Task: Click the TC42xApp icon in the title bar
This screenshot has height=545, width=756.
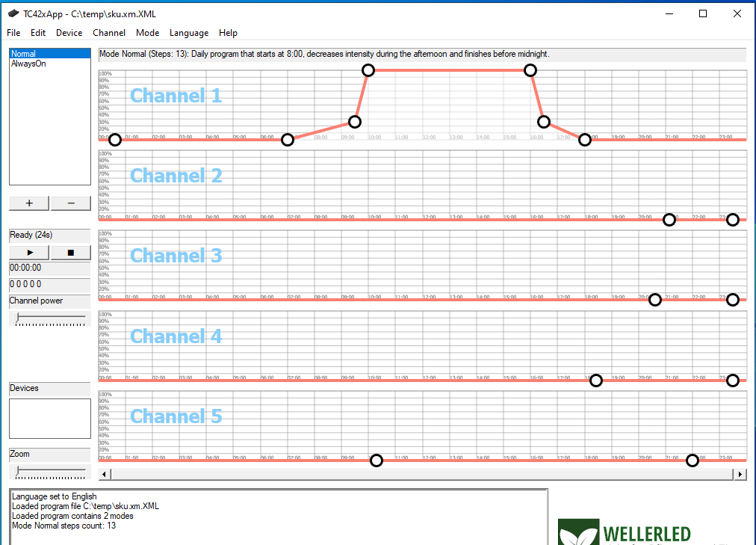Action: [13, 13]
